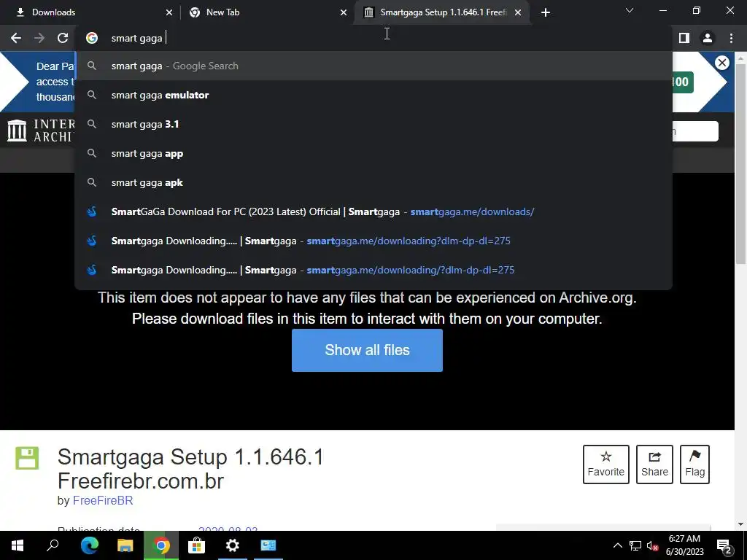Open the smartgaga.me/downloading/?dlm-dp-dl=275 suggestion
747x560 pixels.
tap(373, 270)
